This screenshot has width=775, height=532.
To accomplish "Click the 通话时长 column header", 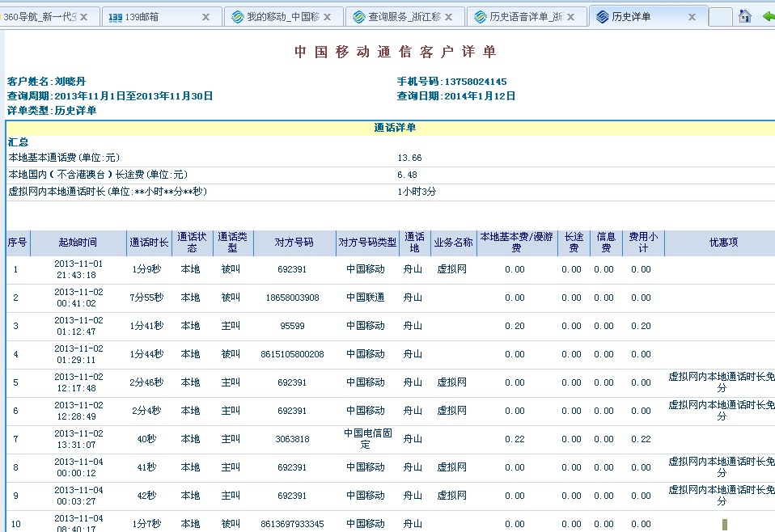I will click(149, 243).
